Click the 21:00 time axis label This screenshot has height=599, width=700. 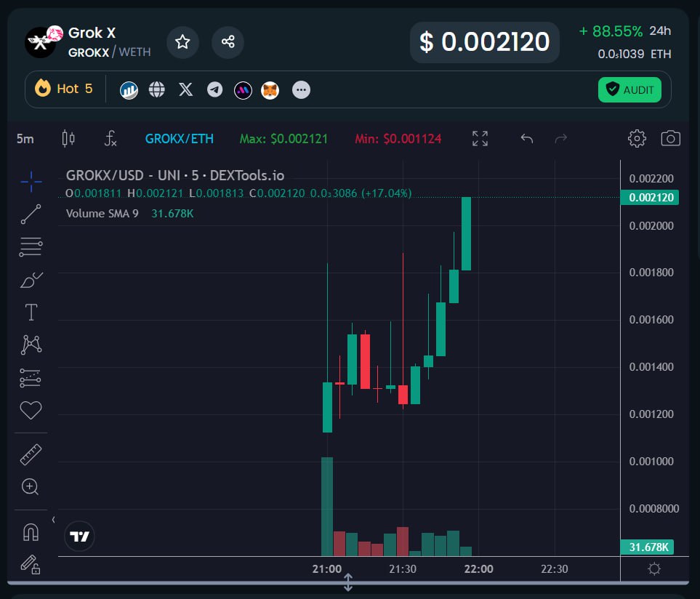coord(327,569)
